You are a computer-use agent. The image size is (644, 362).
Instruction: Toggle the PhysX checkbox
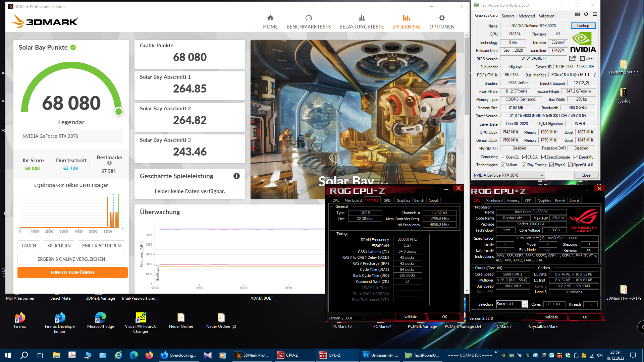[551, 165]
